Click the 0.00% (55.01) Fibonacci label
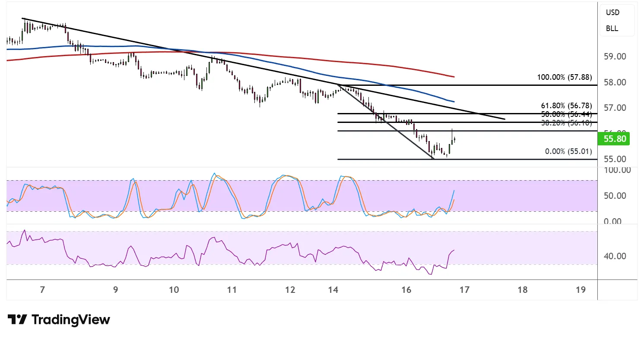The height and width of the screenshot is (339, 644). tap(568, 151)
